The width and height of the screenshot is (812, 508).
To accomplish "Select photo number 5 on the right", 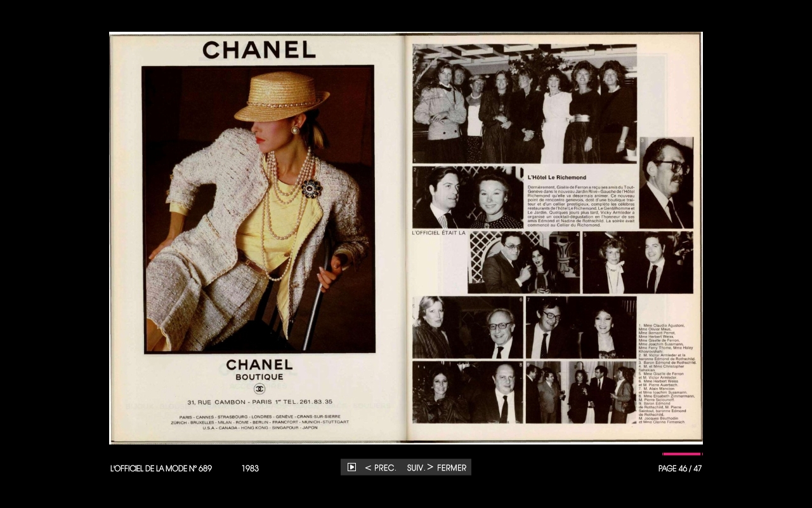I will pyautogui.click(x=638, y=262).
